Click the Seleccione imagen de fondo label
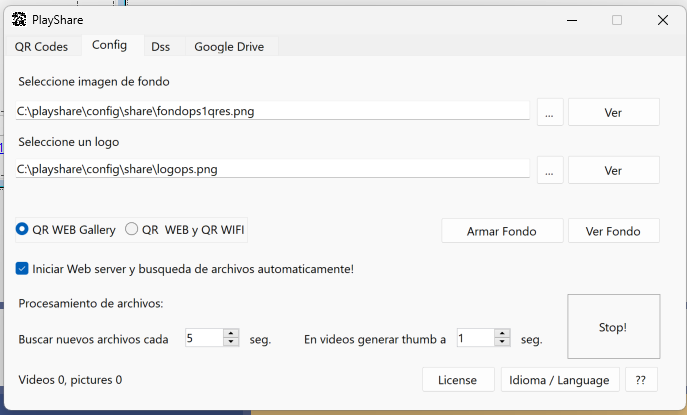The height and width of the screenshot is (415, 687). tap(94, 82)
